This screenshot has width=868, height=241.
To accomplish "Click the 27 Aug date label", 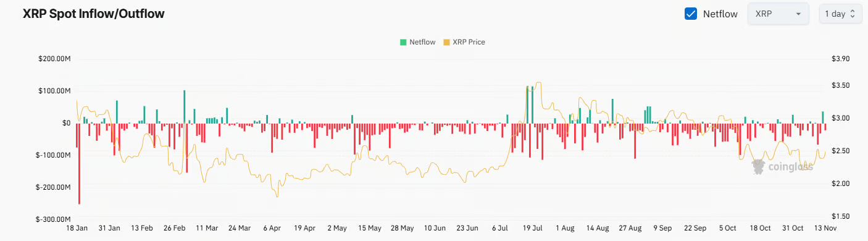I will (x=630, y=228).
